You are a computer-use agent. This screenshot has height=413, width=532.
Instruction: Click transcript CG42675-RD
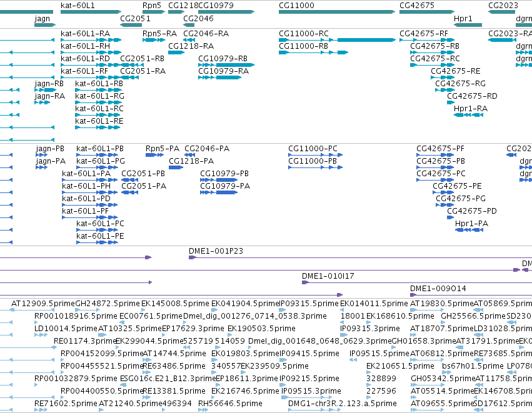coord(472,96)
